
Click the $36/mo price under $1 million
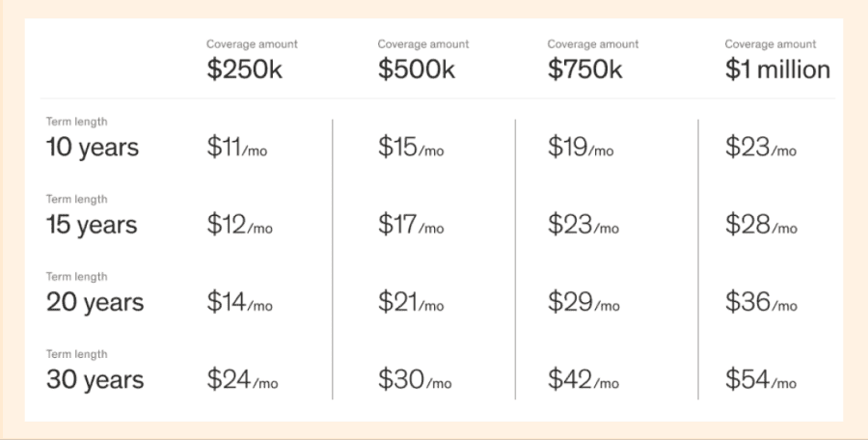[x=761, y=303]
